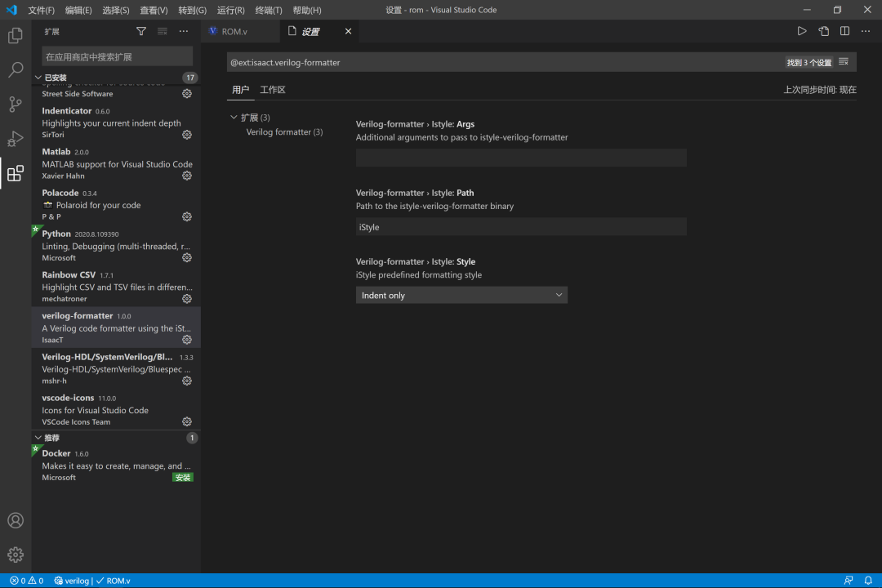The height and width of the screenshot is (588, 882).
Task: Open gear menu for Python extension
Action: click(x=187, y=258)
